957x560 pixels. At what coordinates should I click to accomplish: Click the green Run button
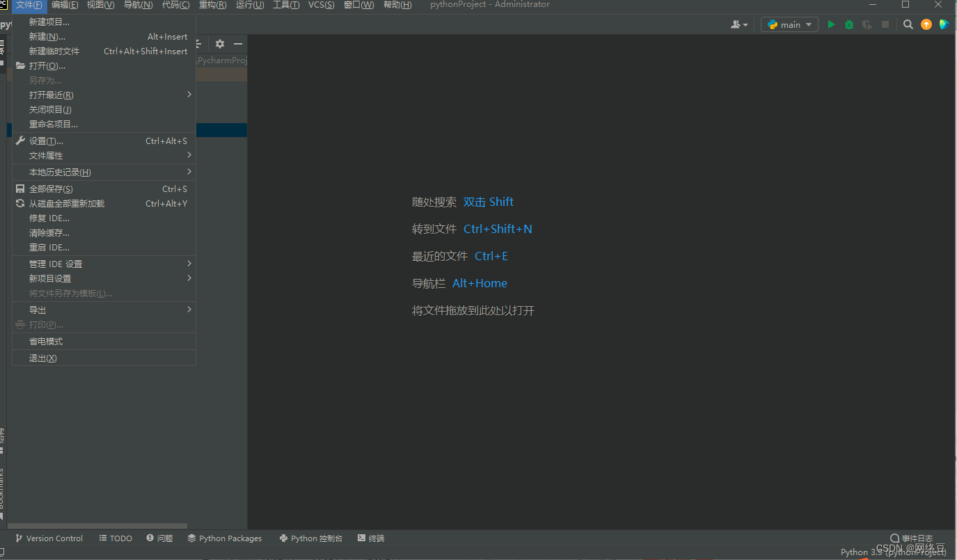(x=831, y=24)
